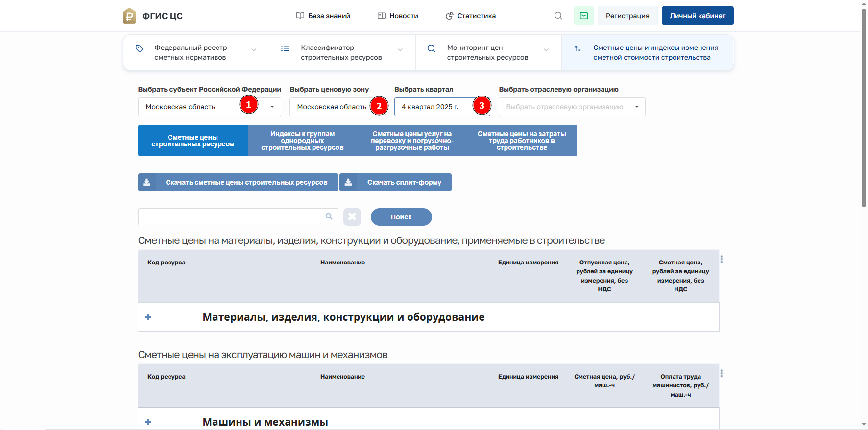Expand the Машины и механизмы row
This screenshot has width=868, height=430.
coord(148,422)
